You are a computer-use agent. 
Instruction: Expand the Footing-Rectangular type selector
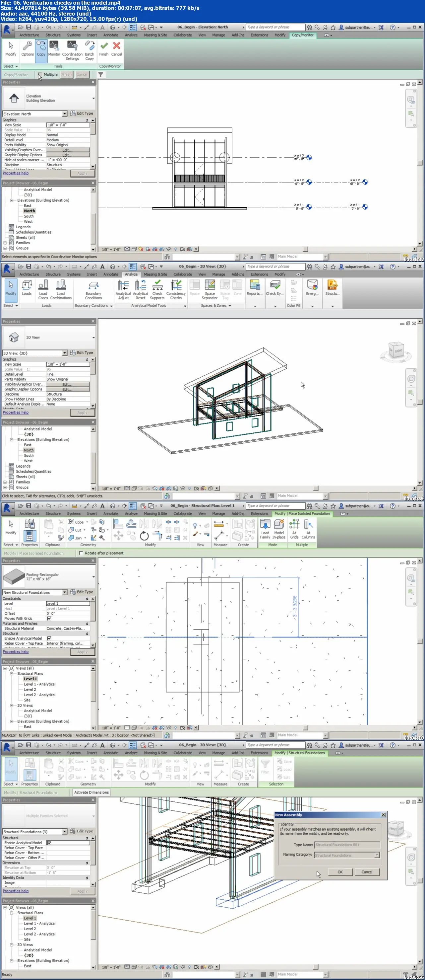pyautogui.click(x=93, y=577)
